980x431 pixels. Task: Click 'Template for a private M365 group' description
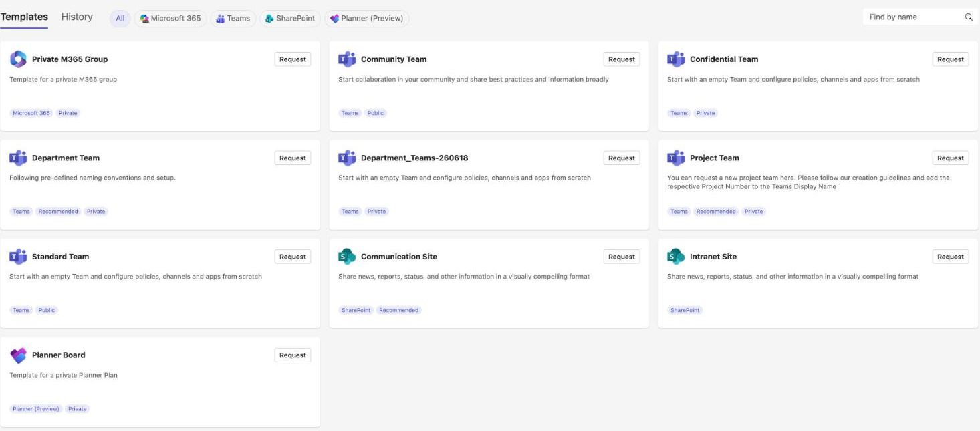[x=64, y=80]
